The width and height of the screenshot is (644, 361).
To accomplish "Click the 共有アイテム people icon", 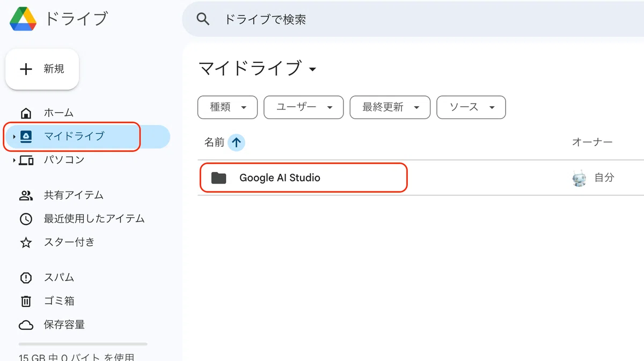I will tap(26, 195).
